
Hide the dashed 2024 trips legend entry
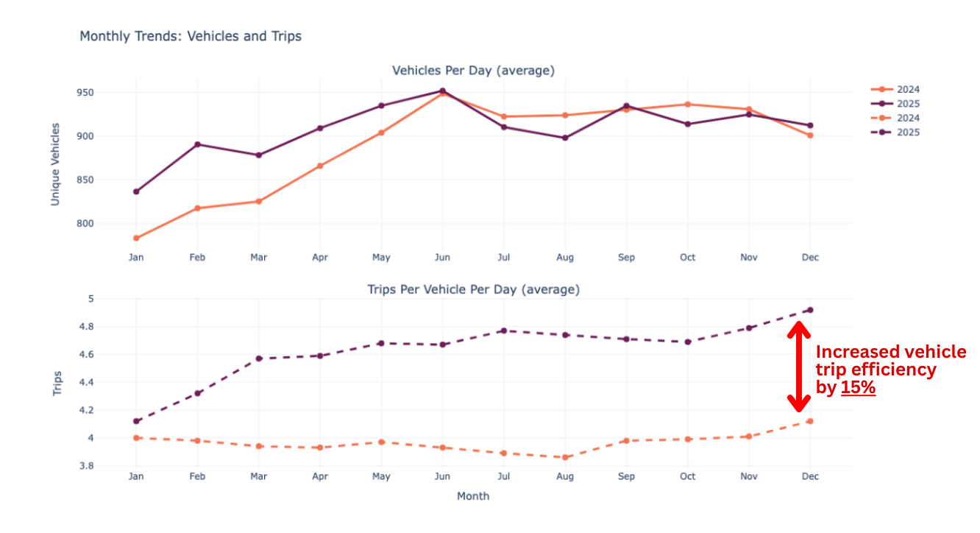tap(895, 119)
